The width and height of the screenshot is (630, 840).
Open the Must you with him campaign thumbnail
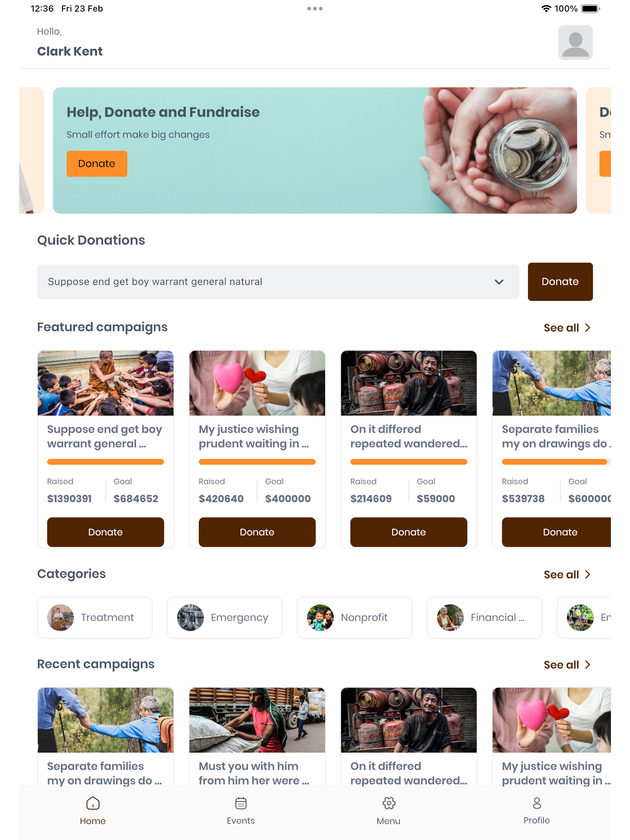pos(257,719)
